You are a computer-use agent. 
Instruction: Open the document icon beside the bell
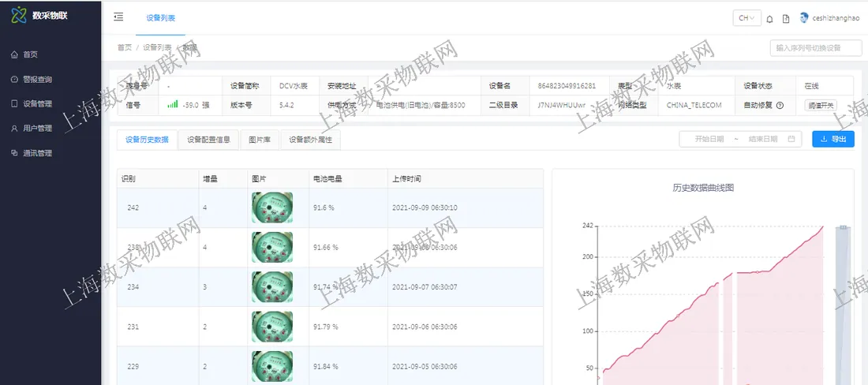(x=785, y=19)
